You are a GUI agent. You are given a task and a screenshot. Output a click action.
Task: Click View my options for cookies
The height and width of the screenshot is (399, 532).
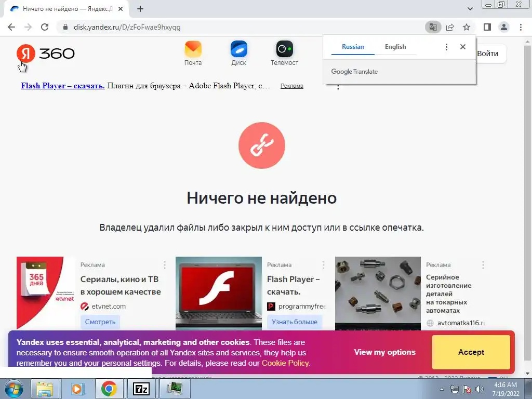[385, 352]
